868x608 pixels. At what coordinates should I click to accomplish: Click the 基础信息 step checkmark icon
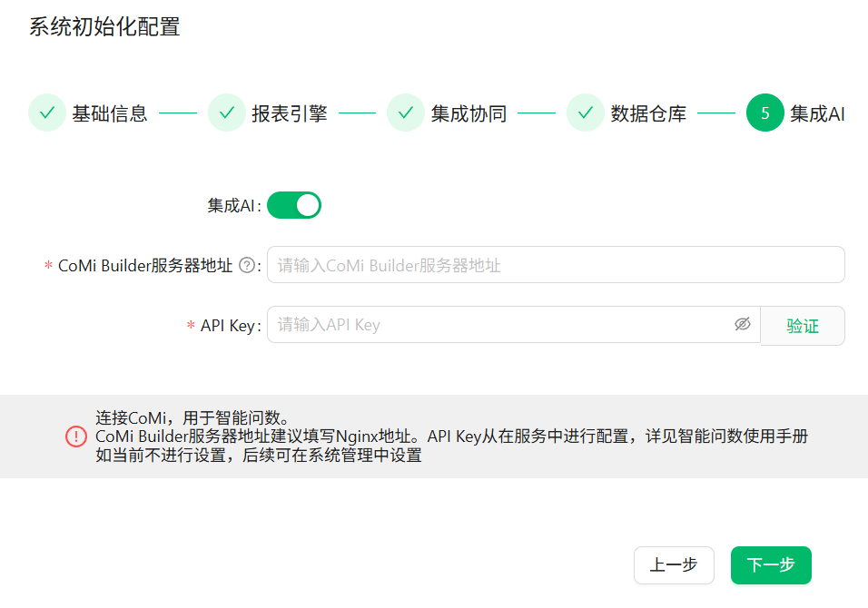click(46, 113)
